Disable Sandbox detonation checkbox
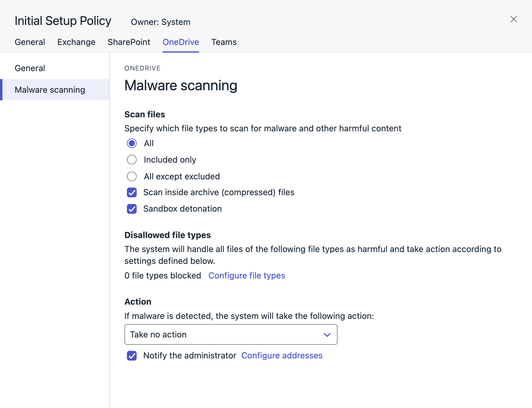 pyautogui.click(x=132, y=209)
